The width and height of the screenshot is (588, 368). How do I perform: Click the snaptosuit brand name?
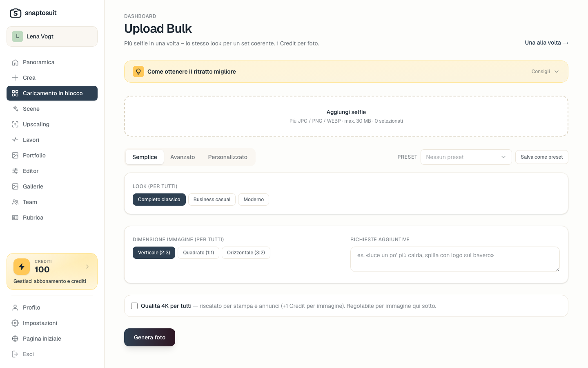coord(41,13)
